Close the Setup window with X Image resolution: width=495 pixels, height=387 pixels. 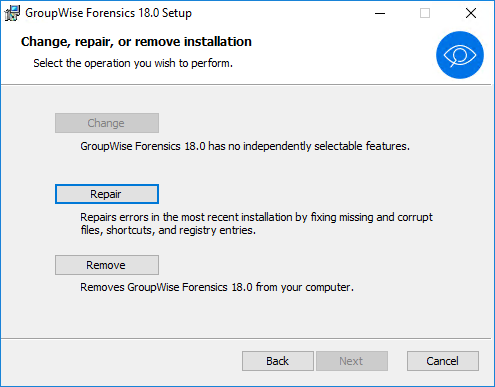(471, 13)
